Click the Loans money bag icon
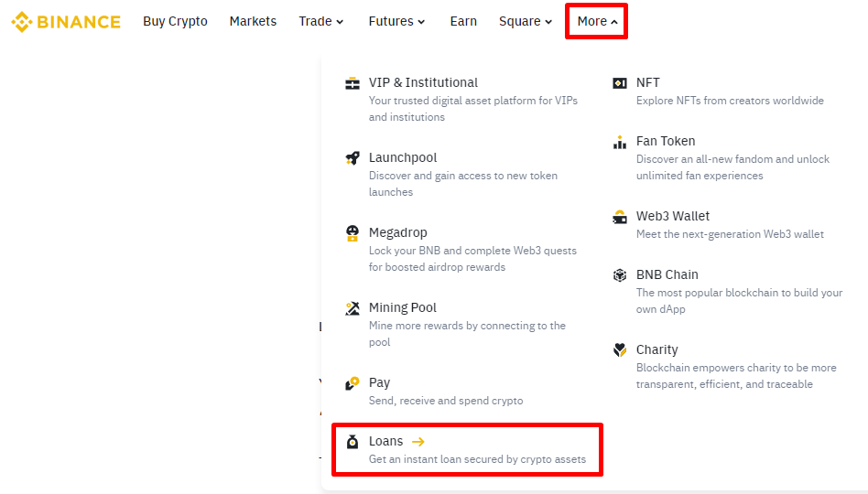 tap(353, 442)
